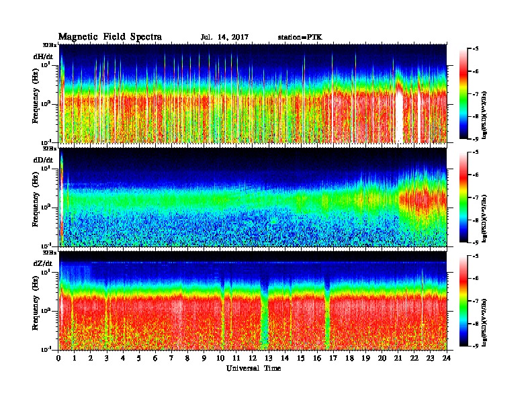Click hour 4 on the time axis
This screenshot has height=411, width=532.
pos(123,359)
